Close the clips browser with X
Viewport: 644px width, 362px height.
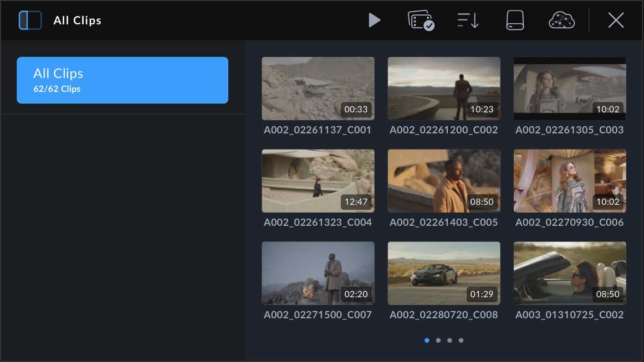pos(616,20)
